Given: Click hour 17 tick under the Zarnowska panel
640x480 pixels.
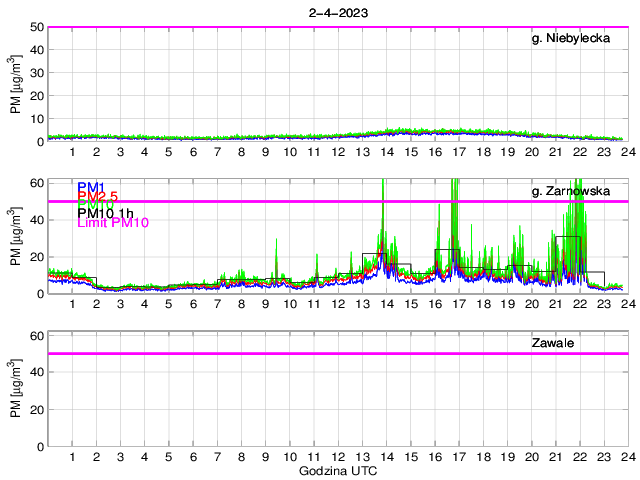Looking at the screenshot, I should [x=458, y=304].
